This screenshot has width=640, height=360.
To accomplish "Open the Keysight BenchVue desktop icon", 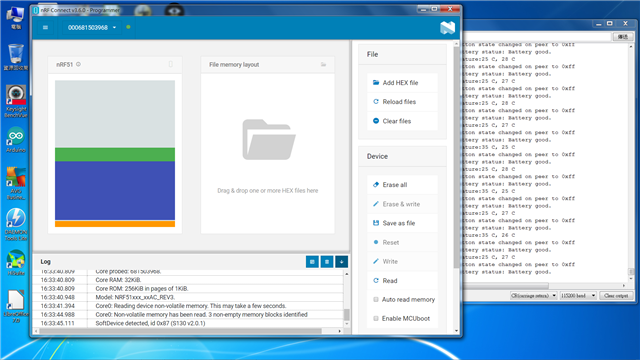I will pos(16,102).
